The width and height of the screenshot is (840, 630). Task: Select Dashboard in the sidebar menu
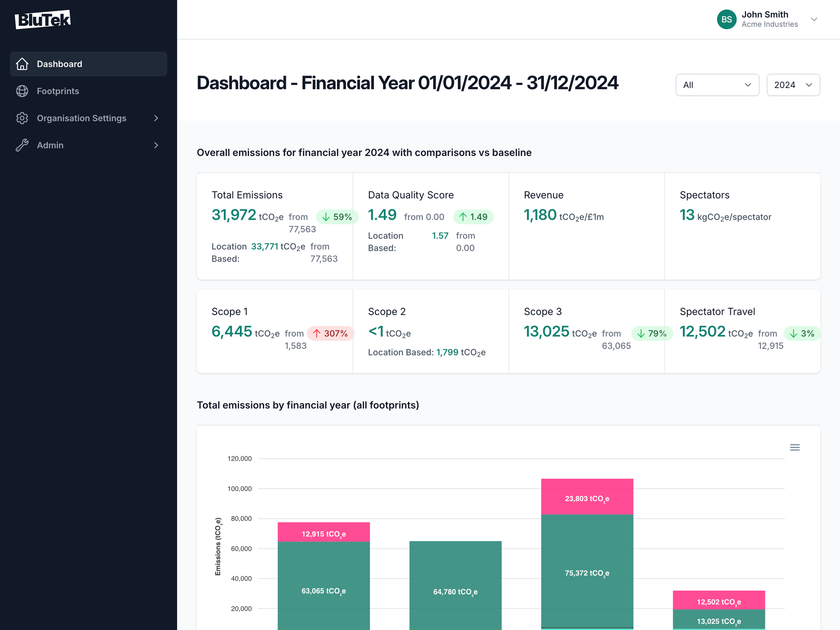pos(59,64)
